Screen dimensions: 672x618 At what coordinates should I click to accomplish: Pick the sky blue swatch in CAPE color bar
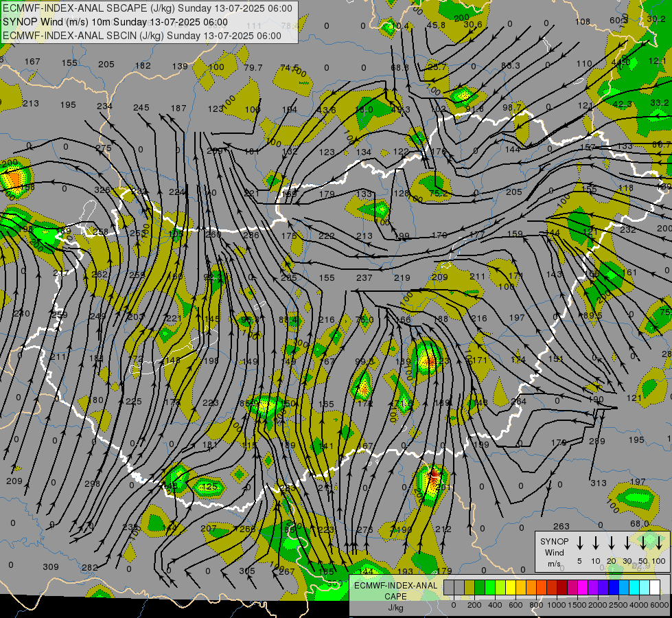click(624, 588)
